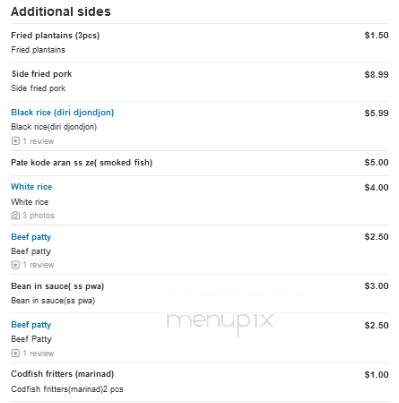This screenshot has height=403, width=399.
Task: Select the Side fried pork item title
Action: coord(41,74)
